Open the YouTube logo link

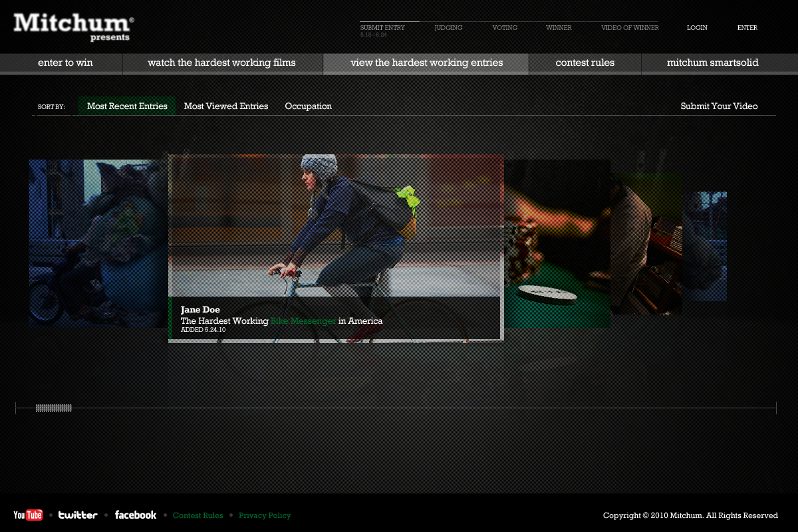pos(28,515)
